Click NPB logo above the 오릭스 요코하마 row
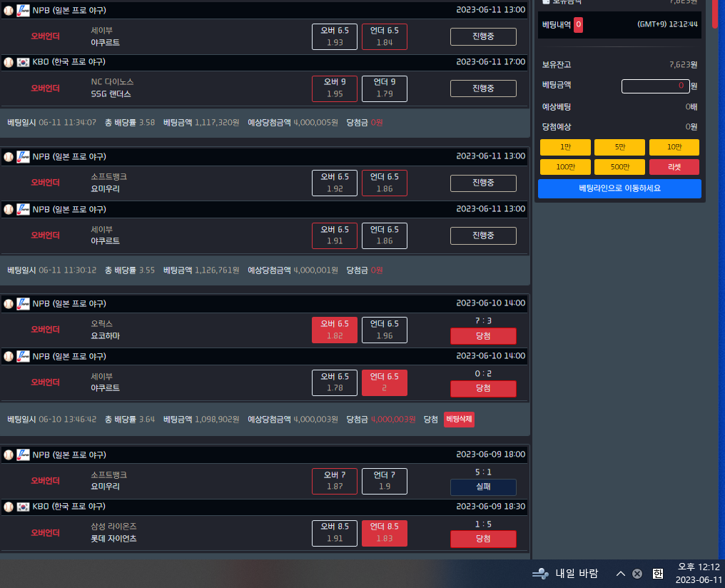Screen dimensions: 725x588 point(23,304)
